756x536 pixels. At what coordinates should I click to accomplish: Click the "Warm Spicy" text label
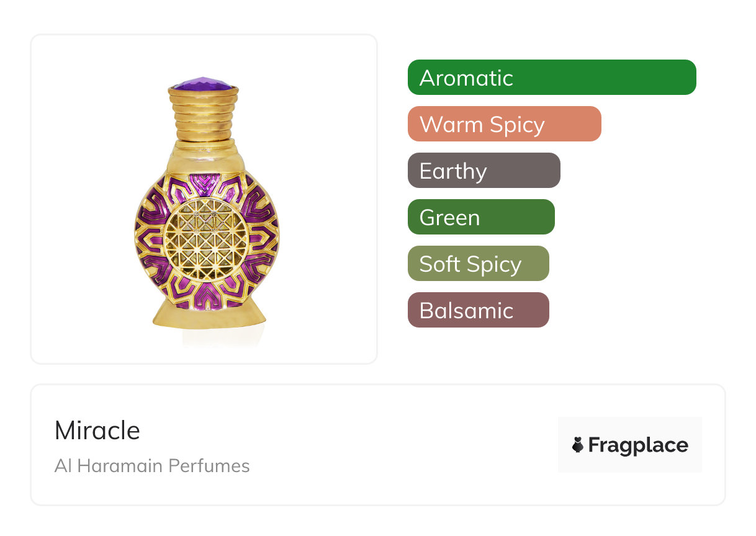tap(482, 125)
